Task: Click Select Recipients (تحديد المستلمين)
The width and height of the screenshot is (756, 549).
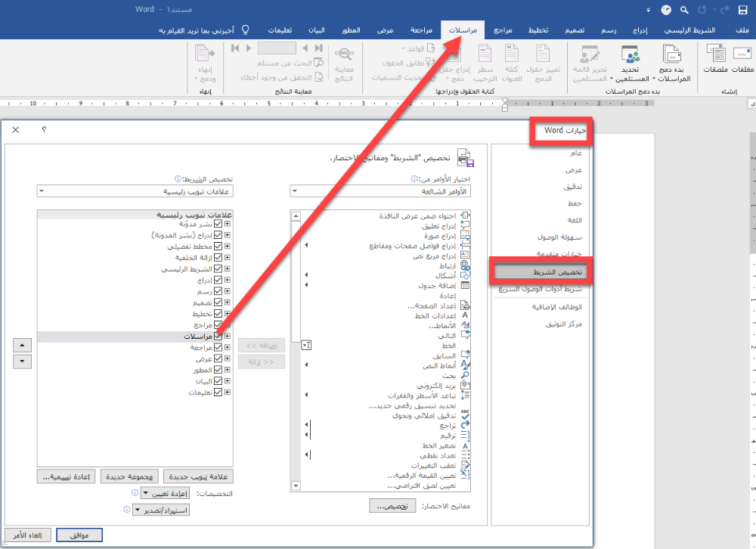Action: 632,63
